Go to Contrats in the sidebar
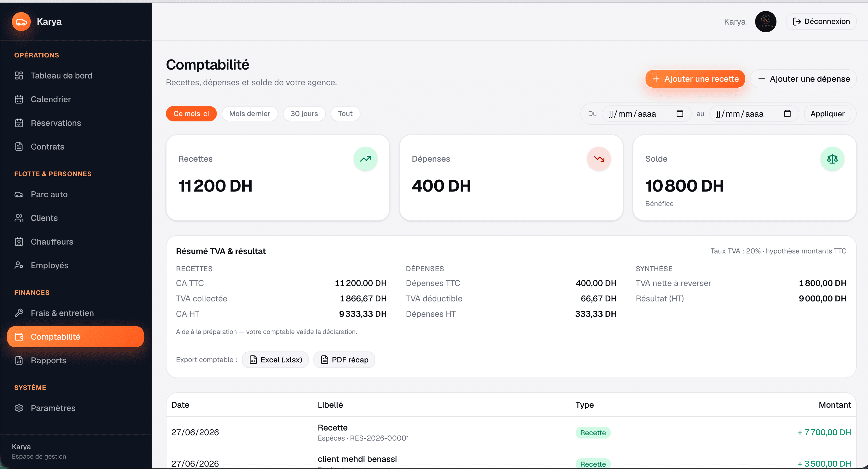This screenshot has height=469, width=868. point(76,147)
